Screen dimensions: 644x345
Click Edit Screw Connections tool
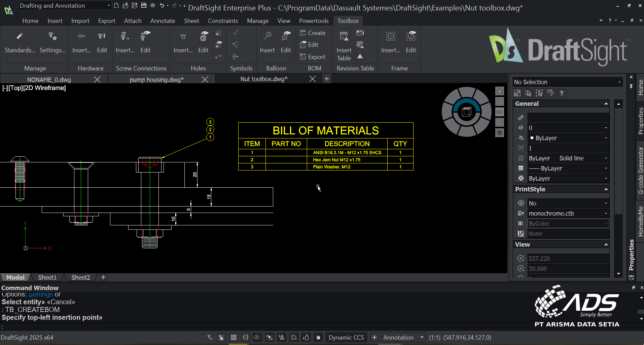click(x=145, y=42)
